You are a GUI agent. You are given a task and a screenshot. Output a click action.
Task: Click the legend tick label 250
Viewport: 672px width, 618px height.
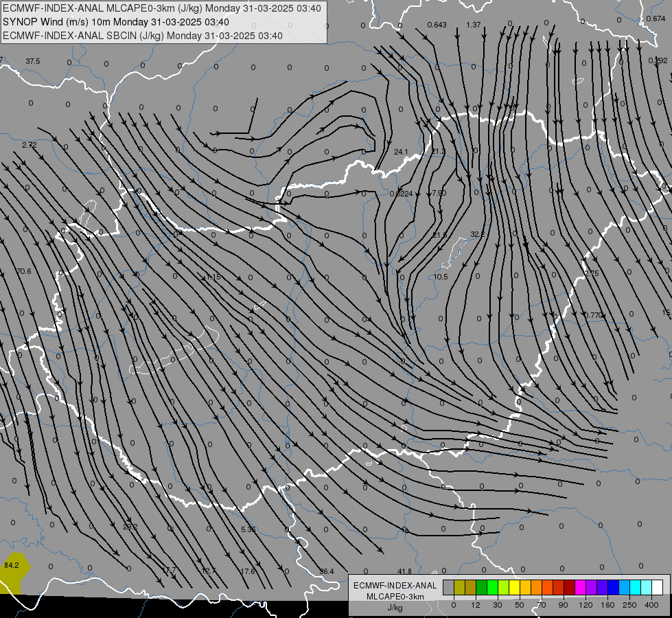[629, 605]
